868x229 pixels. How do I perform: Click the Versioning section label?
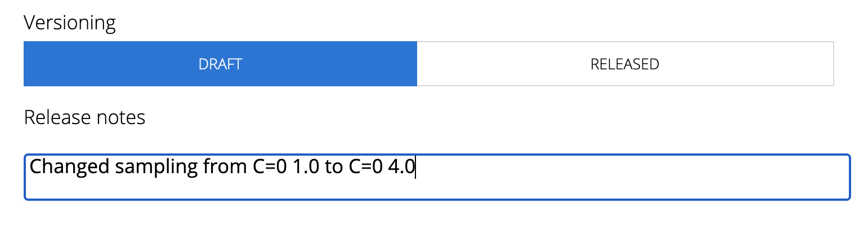[70, 23]
